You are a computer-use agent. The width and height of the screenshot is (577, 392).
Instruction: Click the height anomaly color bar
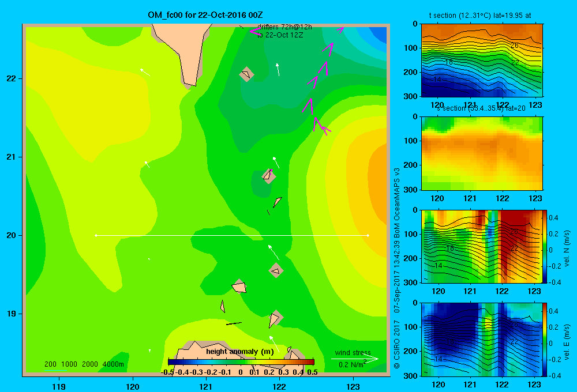click(x=241, y=362)
